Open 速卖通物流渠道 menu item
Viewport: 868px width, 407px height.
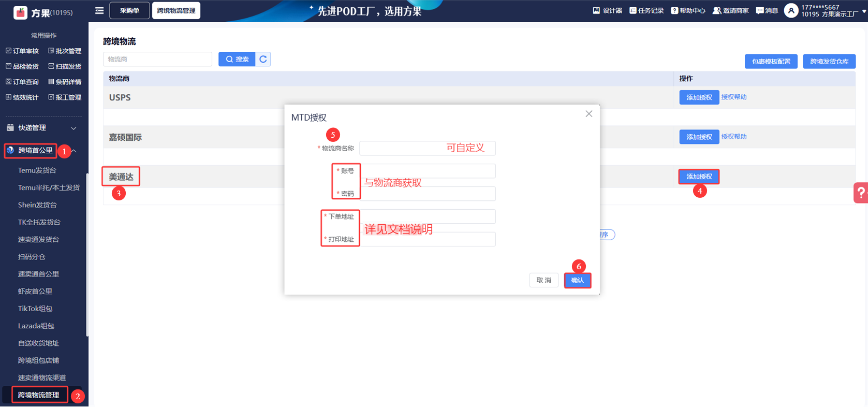pos(42,378)
